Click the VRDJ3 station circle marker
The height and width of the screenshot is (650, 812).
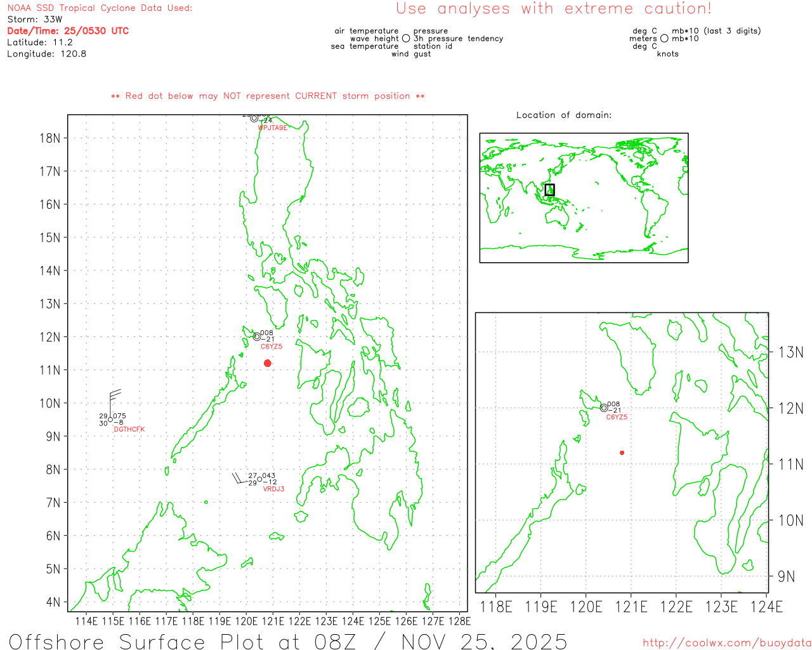click(259, 479)
